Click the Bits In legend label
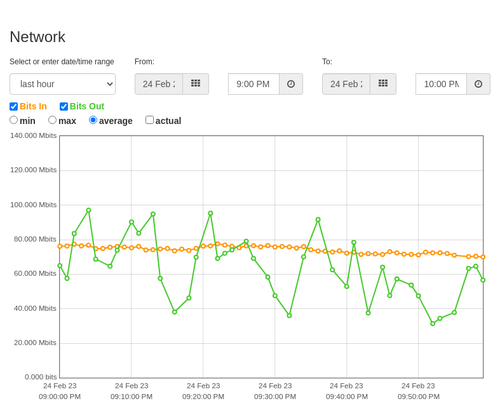Image resolution: width=500 pixels, height=403 pixels. (x=33, y=106)
